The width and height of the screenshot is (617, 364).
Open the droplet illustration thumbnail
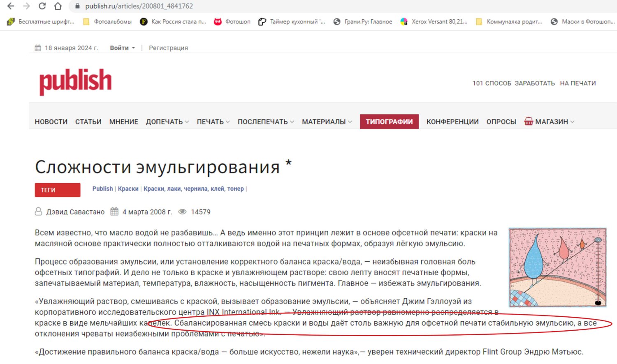557,267
